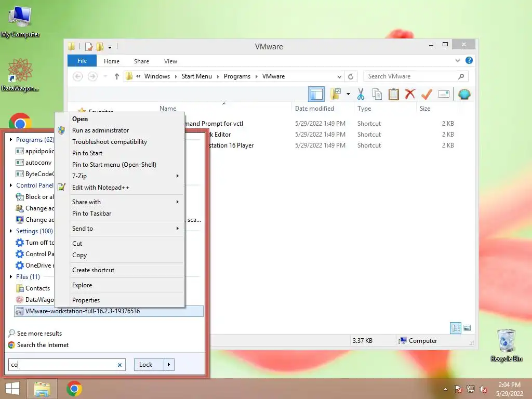Open the Share ribbon tab
The image size is (532, 399).
point(141,61)
